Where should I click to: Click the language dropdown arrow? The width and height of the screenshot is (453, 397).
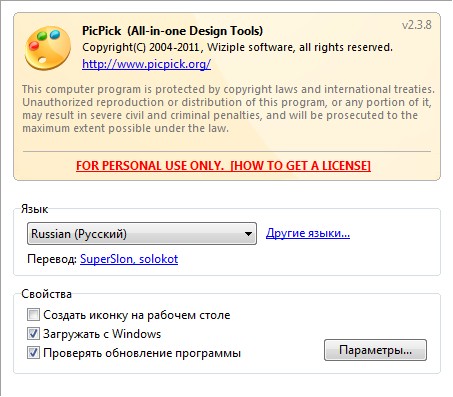coord(248,234)
